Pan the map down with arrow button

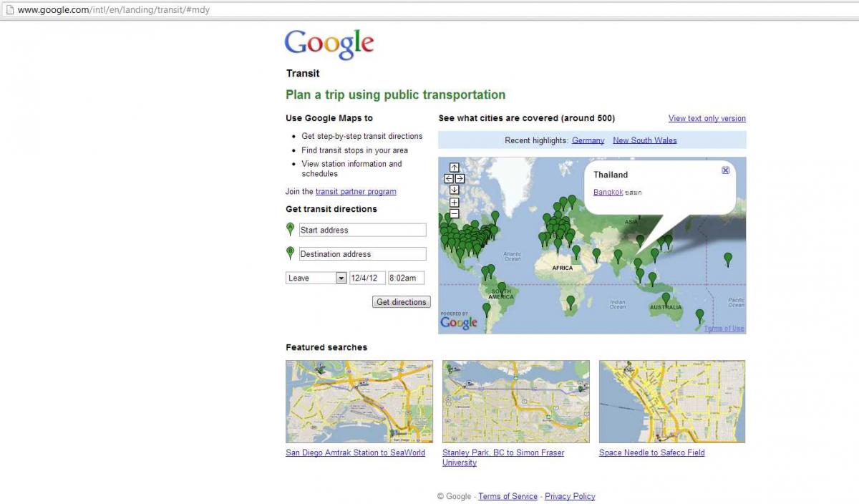tap(454, 190)
